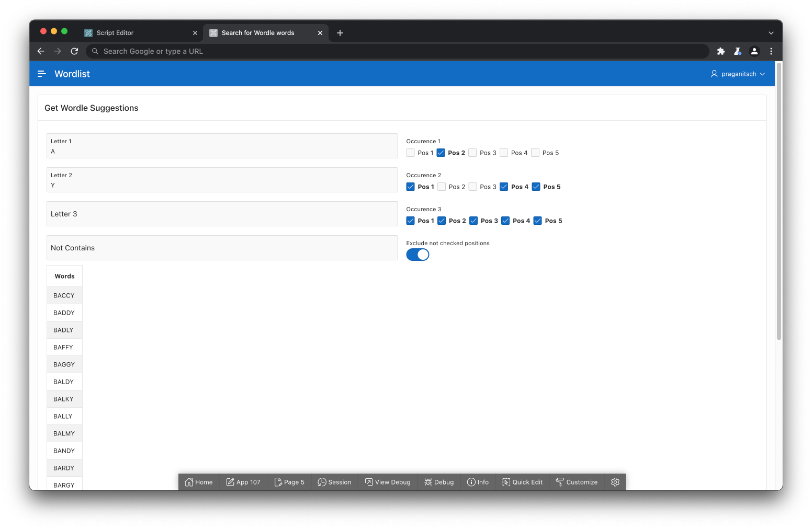Click the browser reload page icon
The height and width of the screenshot is (529, 812).
(x=74, y=51)
